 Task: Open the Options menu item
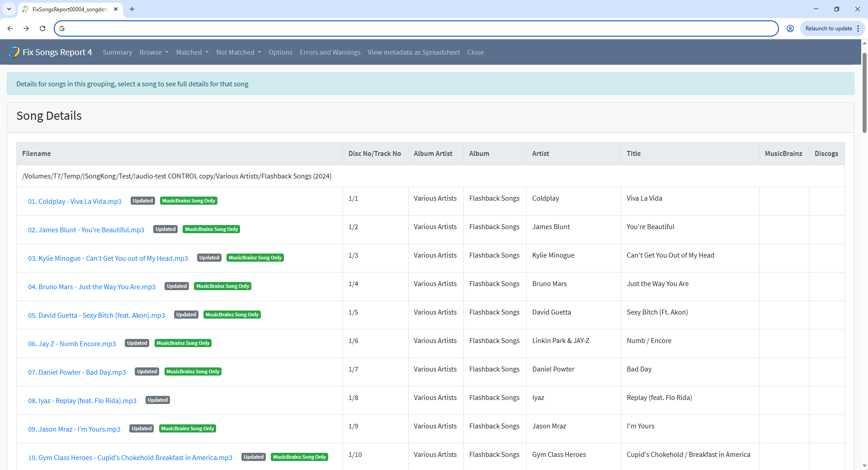pos(280,52)
